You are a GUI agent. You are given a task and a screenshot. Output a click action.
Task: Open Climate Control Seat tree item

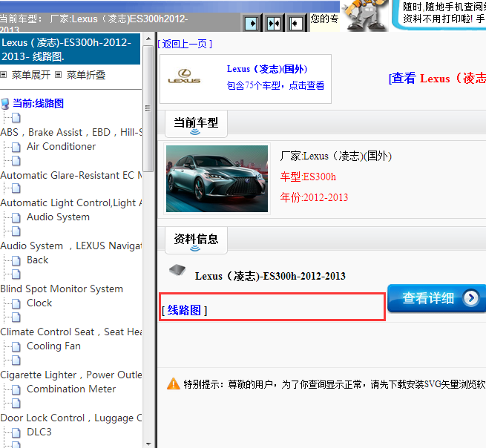[71, 332]
